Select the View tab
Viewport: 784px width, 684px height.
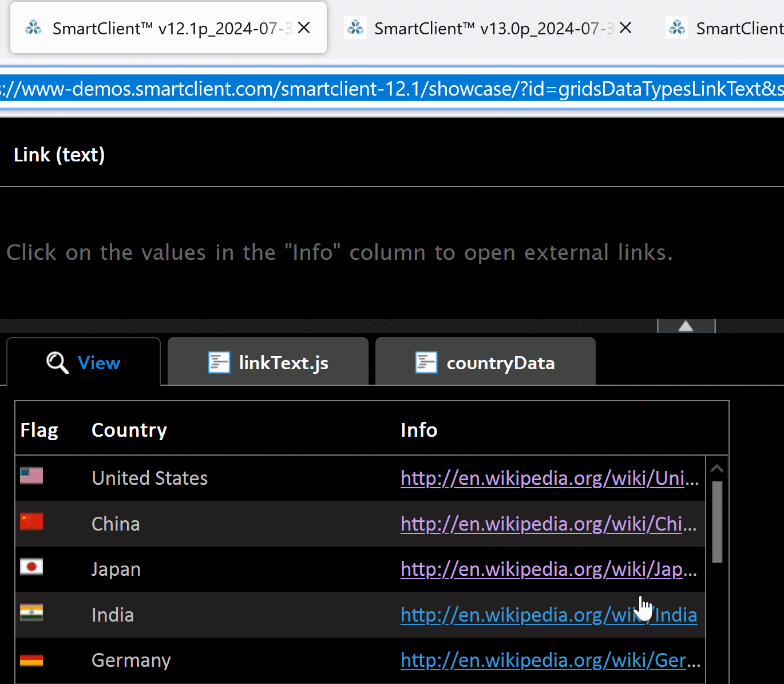pos(84,362)
